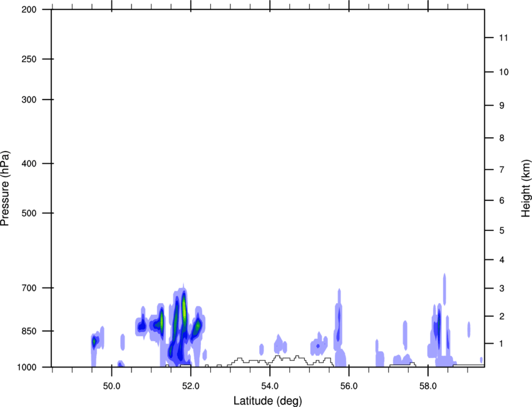This screenshot has width=532, height=407.
Task: Select the 850 pressure tick label
Action: (x=29, y=331)
